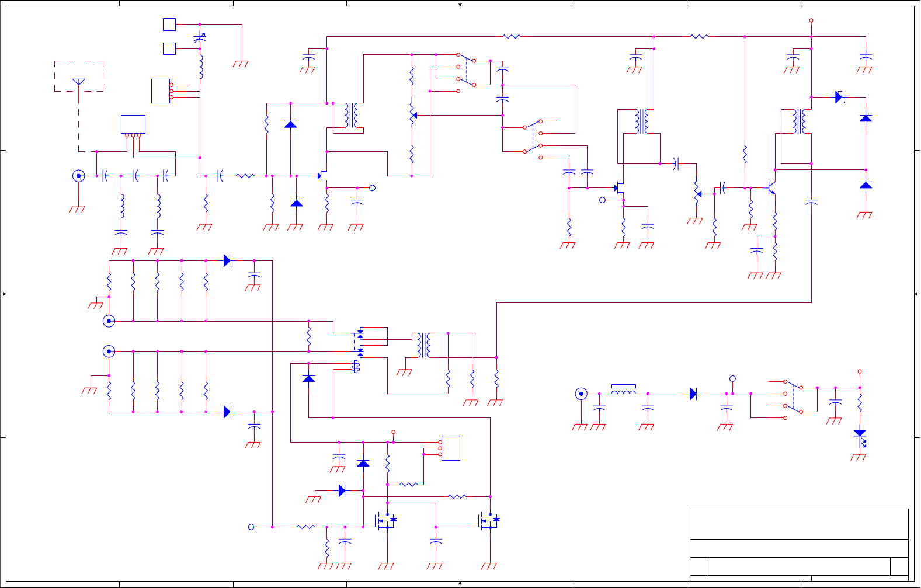Click the DC power input coaxial connector
921x588 pixels.
pyautogui.click(x=581, y=394)
